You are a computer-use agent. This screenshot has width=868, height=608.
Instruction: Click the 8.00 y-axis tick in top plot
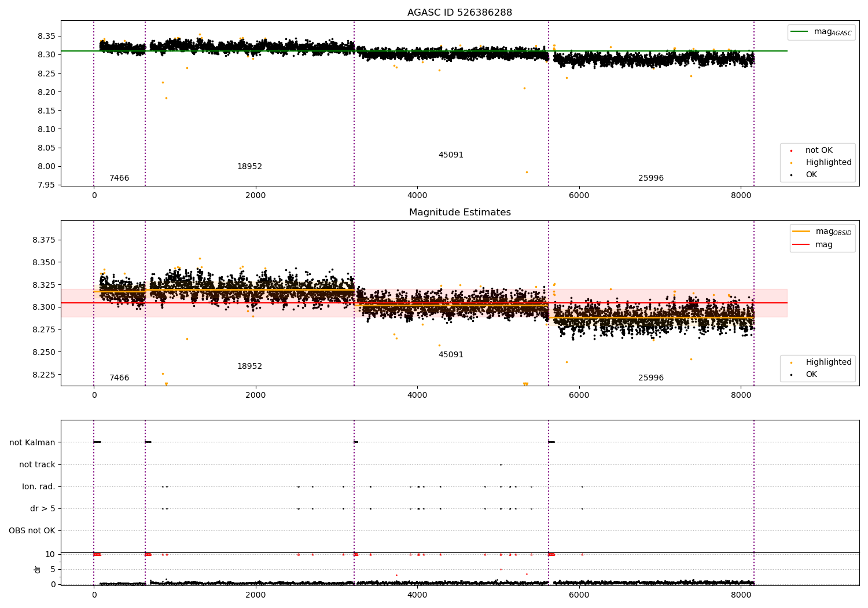tap(46, 167)
